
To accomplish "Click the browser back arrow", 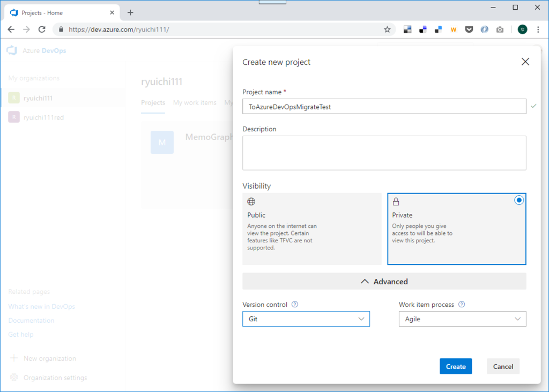I will 11,29.
